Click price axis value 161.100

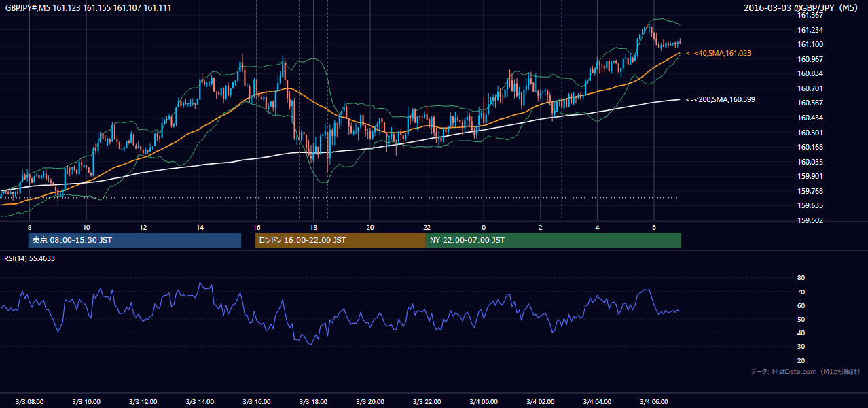coord(810,44)
